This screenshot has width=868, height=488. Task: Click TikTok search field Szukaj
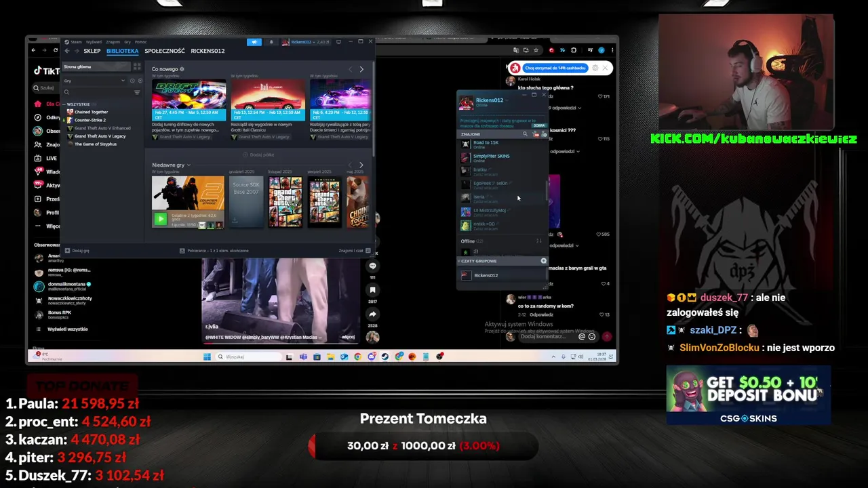46,87
